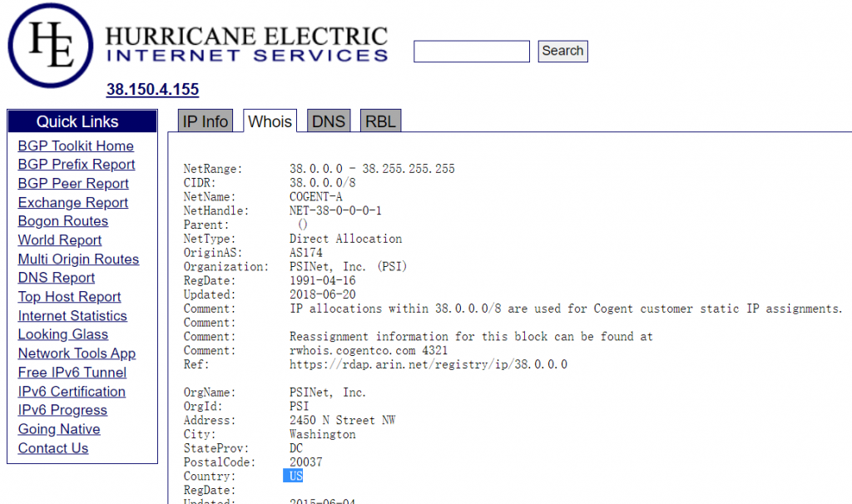The image size is (852, 504).
Task: Click the NetHandle value NET-38-0-0-0-1
Action: [335, 210]
